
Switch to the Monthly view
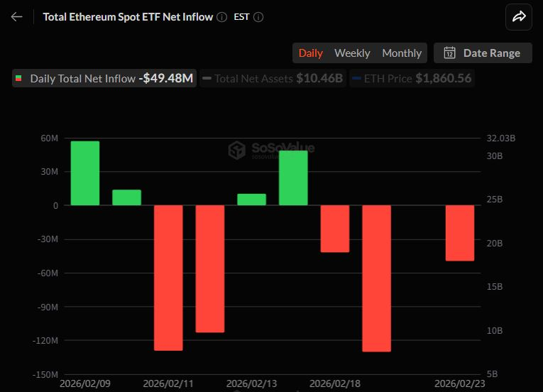402,53
